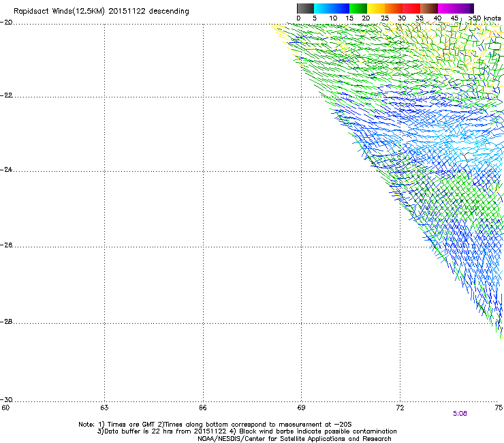
Task: Click the '-24' latitude axis label
Action: coord(6,170)
